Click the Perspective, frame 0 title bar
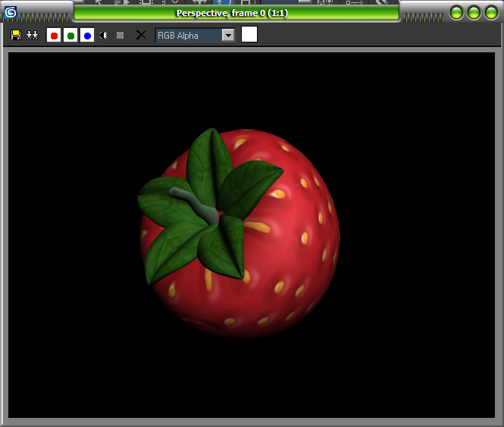The height and width of the screenshot is (427, 504). [236, 13]
